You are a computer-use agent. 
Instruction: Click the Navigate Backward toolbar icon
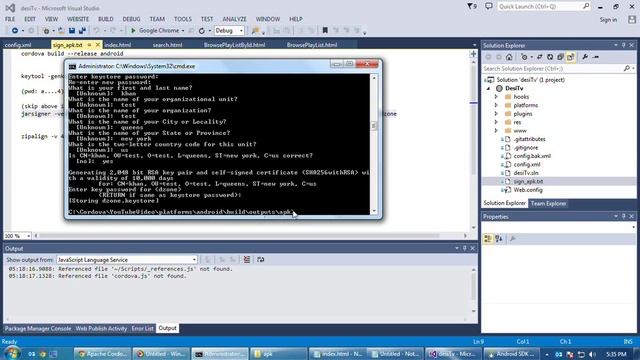15,31
